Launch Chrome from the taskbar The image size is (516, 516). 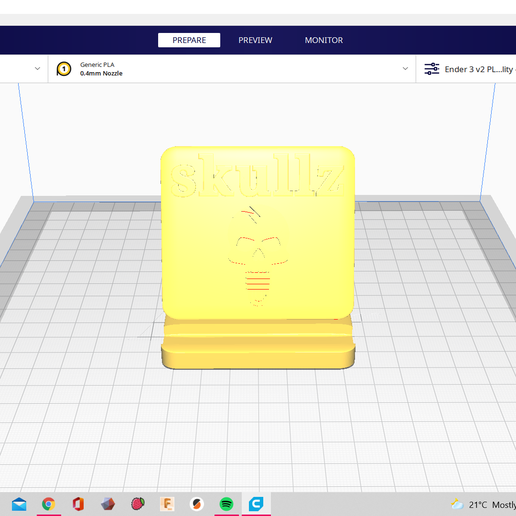coord(49,504)
